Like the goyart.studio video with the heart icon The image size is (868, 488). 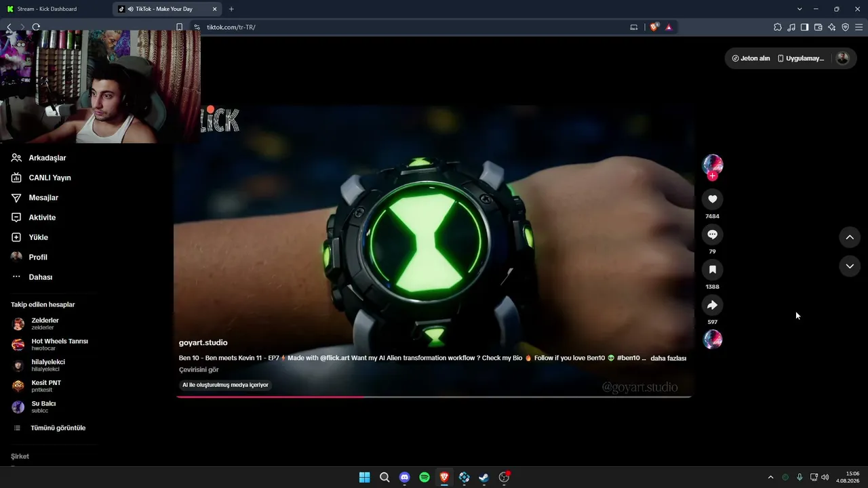[712, 199]
